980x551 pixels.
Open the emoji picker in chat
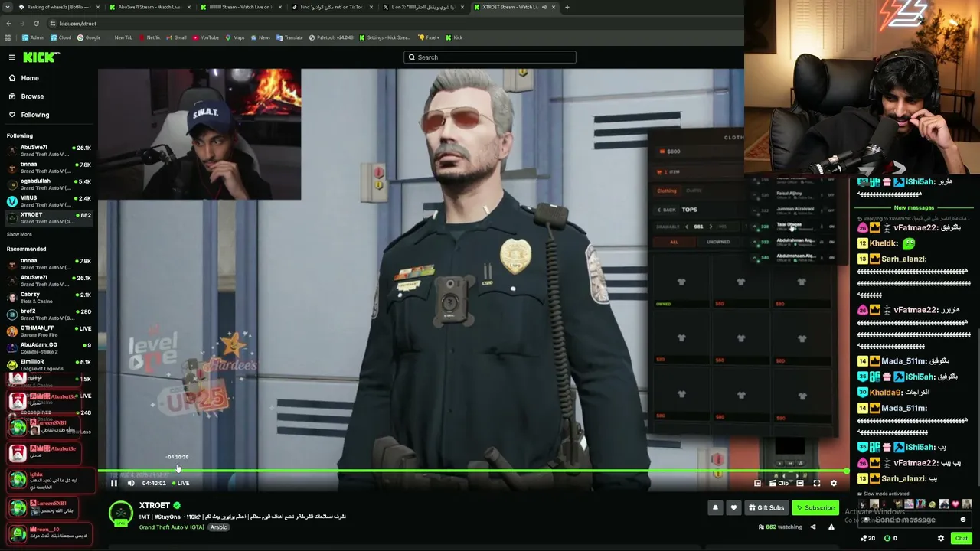963,520
